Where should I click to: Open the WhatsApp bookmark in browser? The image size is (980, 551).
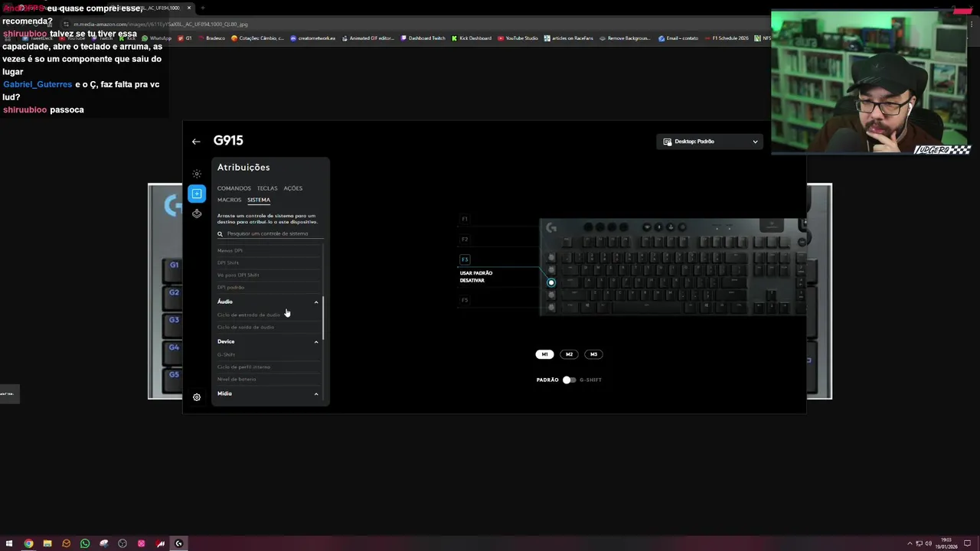pos(157,38)
